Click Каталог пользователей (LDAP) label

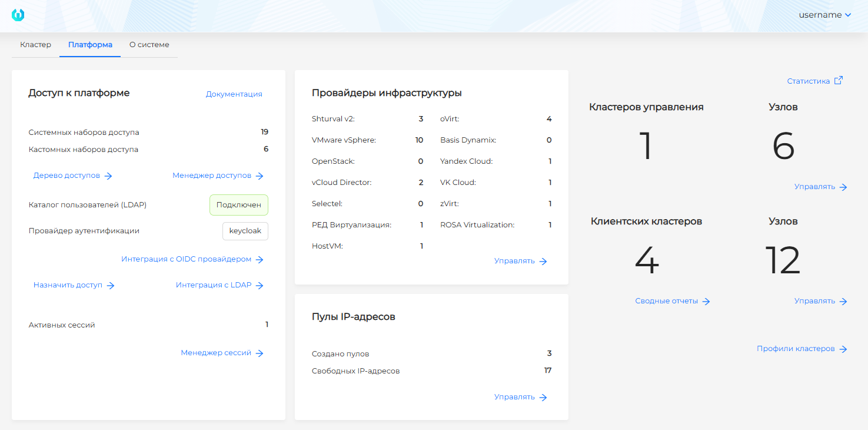coord(88,205)
